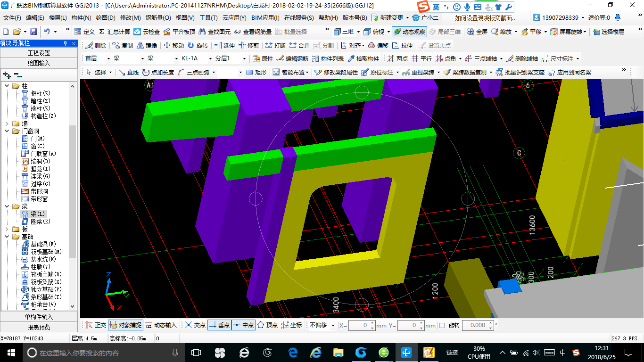
Task: Toggle 垂点 perpendicular snap
Action: (x=219, y=325)
